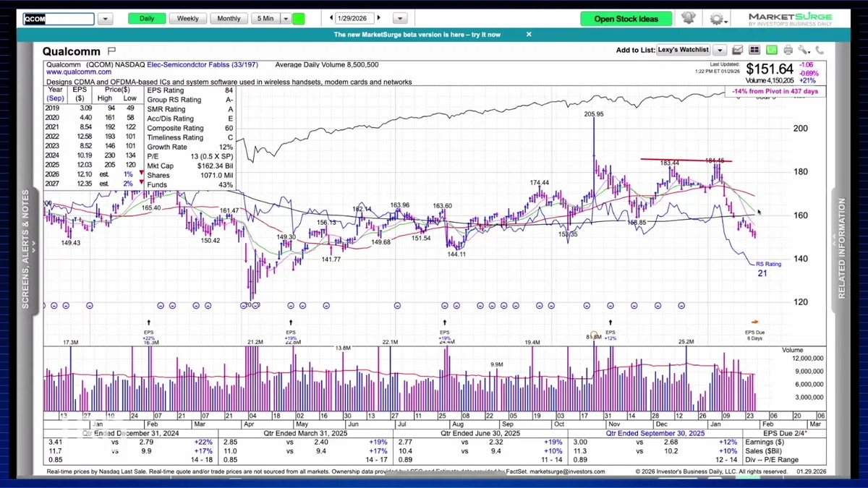Viewport: 868px width, 488px height.
Task: Click the RS Rating 21 label
Action: [x=767, y=269]
